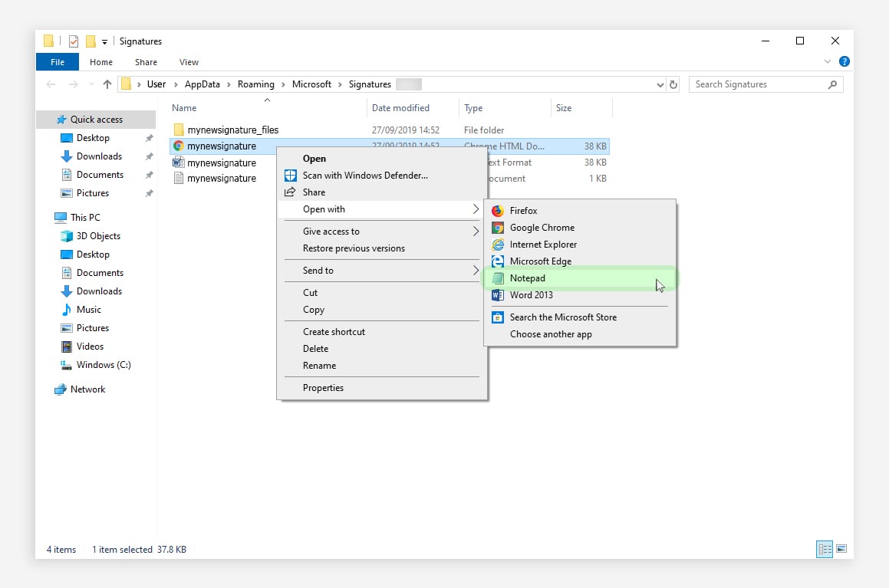Click the Forward navigation arrow
889x588 pixels.
(73, 84)
